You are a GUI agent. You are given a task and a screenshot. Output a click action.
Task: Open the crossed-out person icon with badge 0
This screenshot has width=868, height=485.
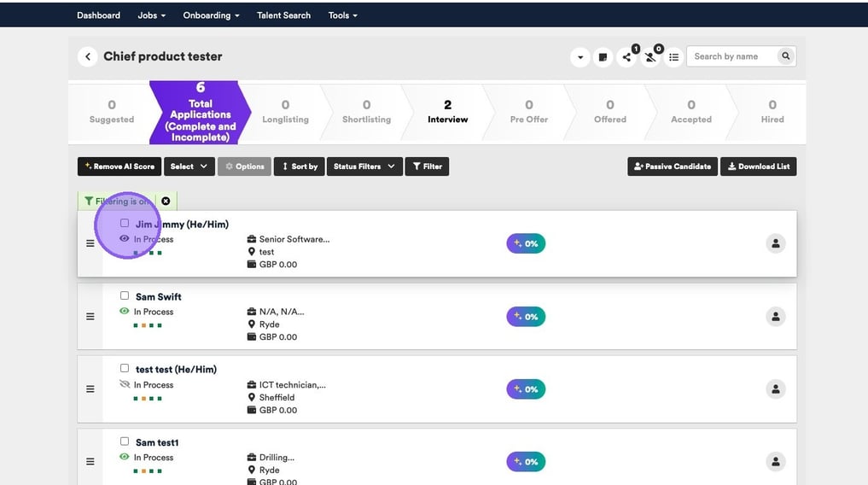[650, 57]
